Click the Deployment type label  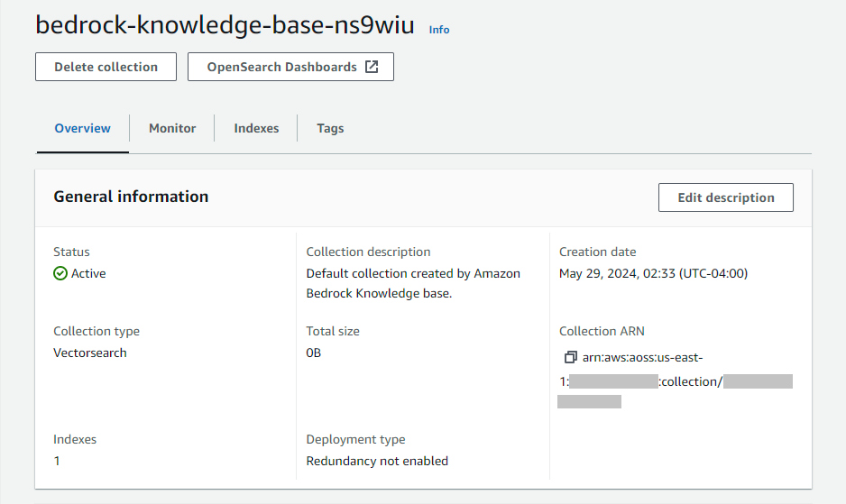pyautogui.click(x=355, y=440)
